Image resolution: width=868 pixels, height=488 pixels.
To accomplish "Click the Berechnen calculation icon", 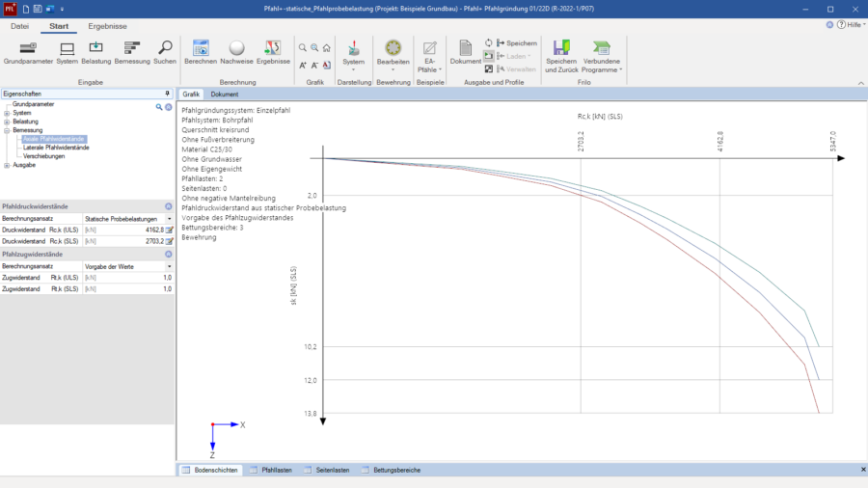I will (201, 52).
